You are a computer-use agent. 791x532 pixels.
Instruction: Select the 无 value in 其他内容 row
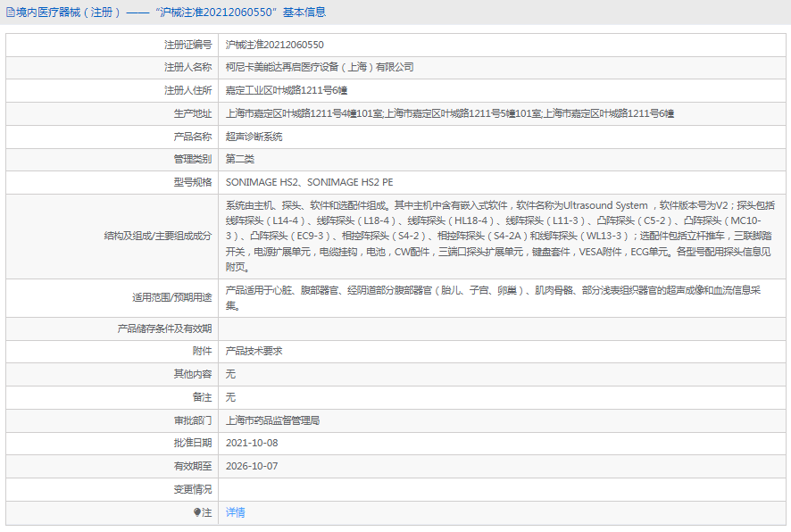[230, 374]
